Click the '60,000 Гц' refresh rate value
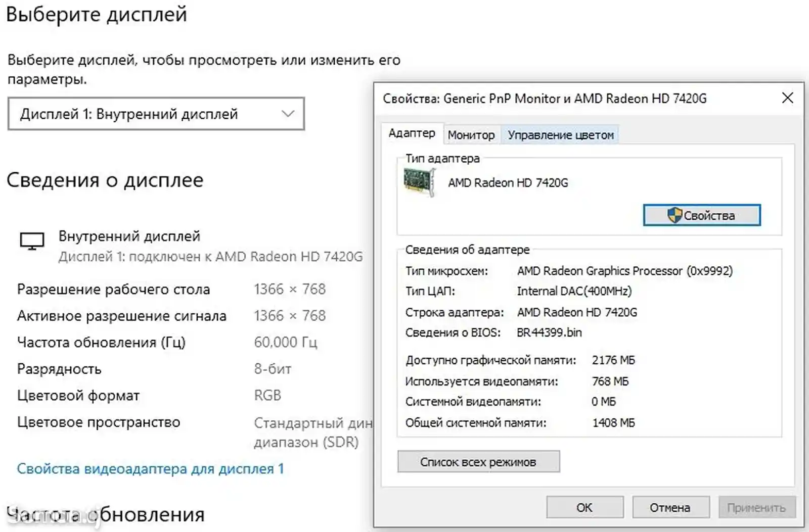 (x=285, y=342)
